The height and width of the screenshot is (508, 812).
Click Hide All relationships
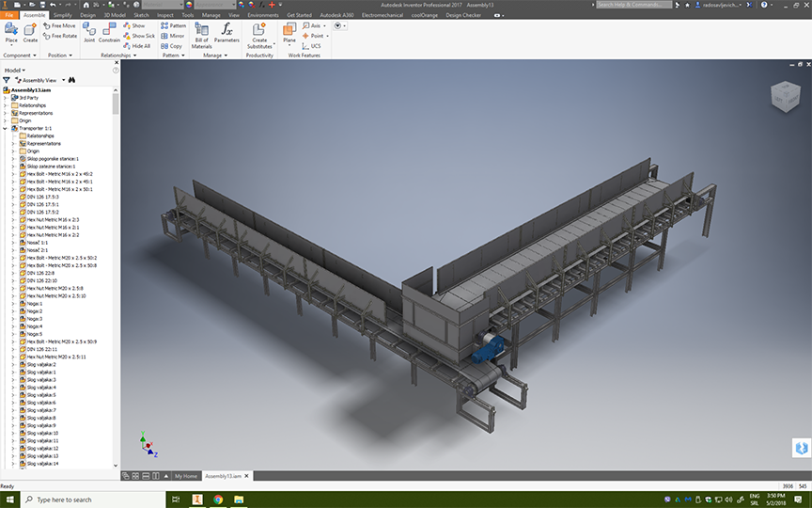(135, 45)
